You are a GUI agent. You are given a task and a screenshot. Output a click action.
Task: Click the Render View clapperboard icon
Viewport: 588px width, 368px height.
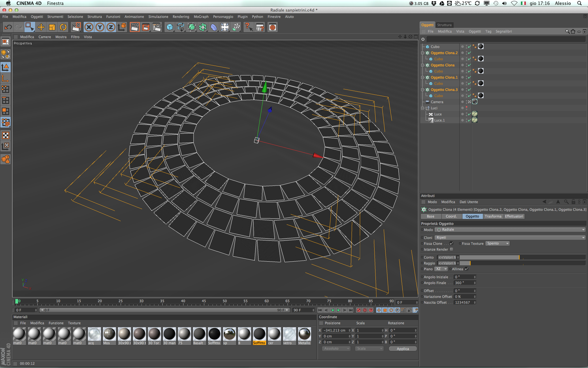134,27
